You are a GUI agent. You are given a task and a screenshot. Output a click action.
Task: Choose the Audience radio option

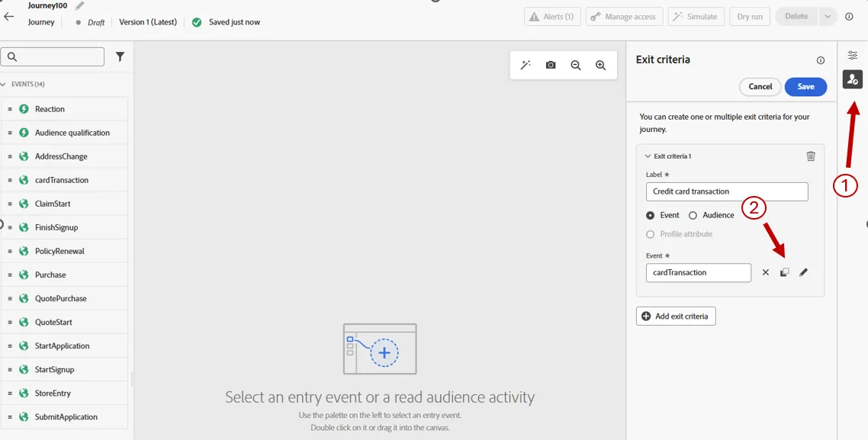(693, 215)
